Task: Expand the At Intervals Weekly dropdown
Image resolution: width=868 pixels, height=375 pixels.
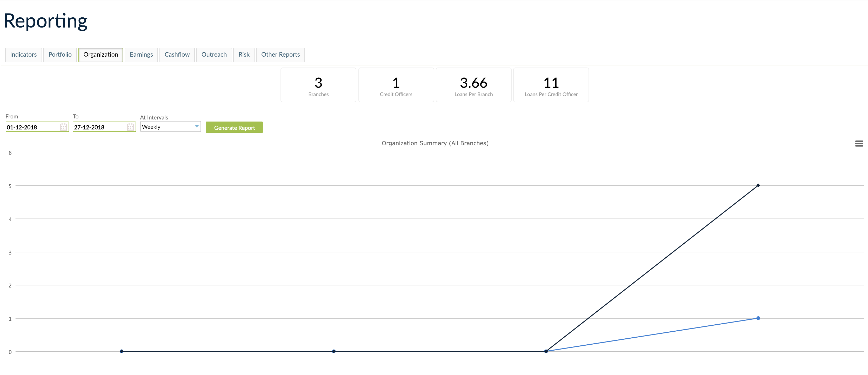Action: point(170,127)
